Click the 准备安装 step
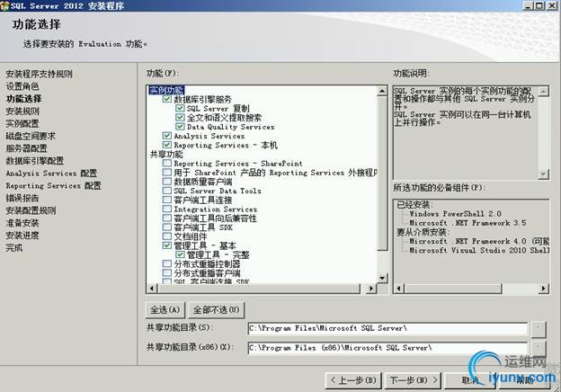 (22, 223)
